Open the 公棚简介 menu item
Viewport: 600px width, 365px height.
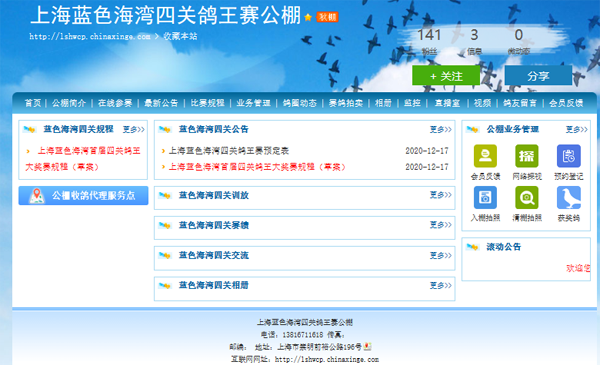69,103
